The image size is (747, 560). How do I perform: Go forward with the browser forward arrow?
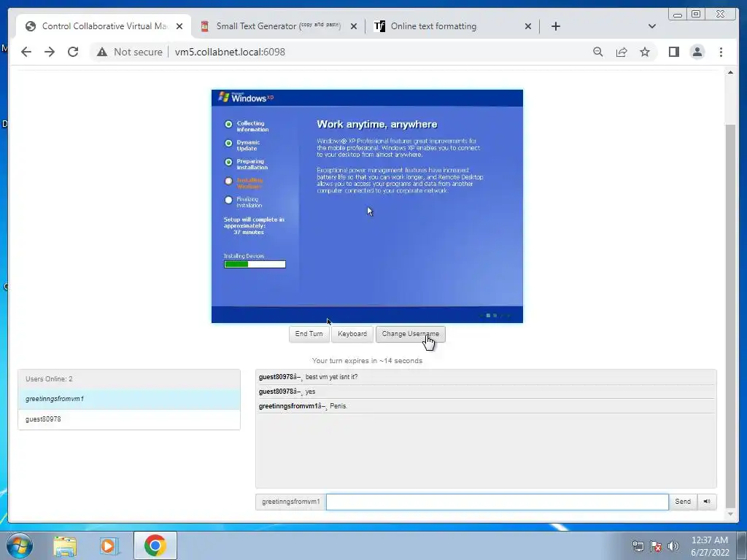pos(50,52)
